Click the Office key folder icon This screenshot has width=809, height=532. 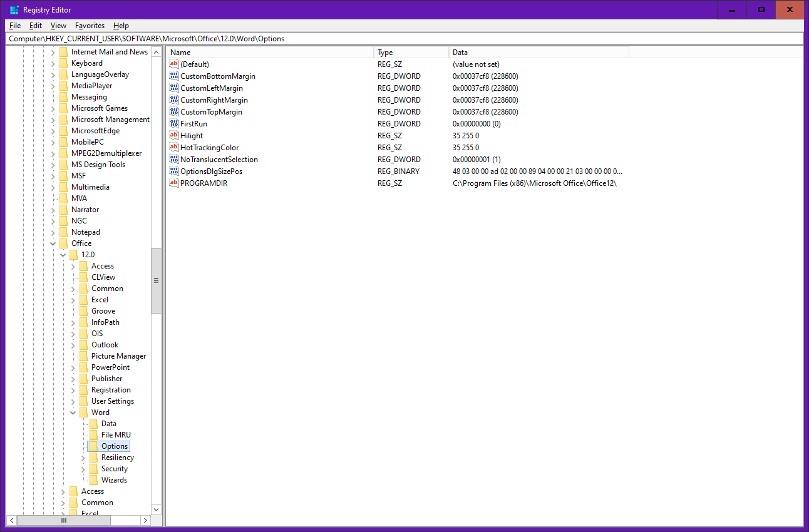[x=63, y=243]
